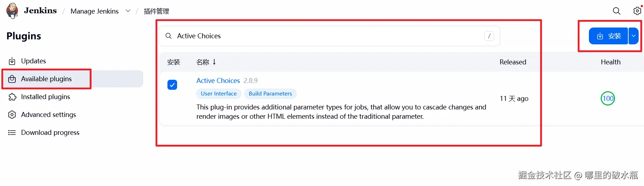The height and width of the screenshot is (186, 644).
Task: Expand the install button dropdown arrow
Action: pos(634,36)
